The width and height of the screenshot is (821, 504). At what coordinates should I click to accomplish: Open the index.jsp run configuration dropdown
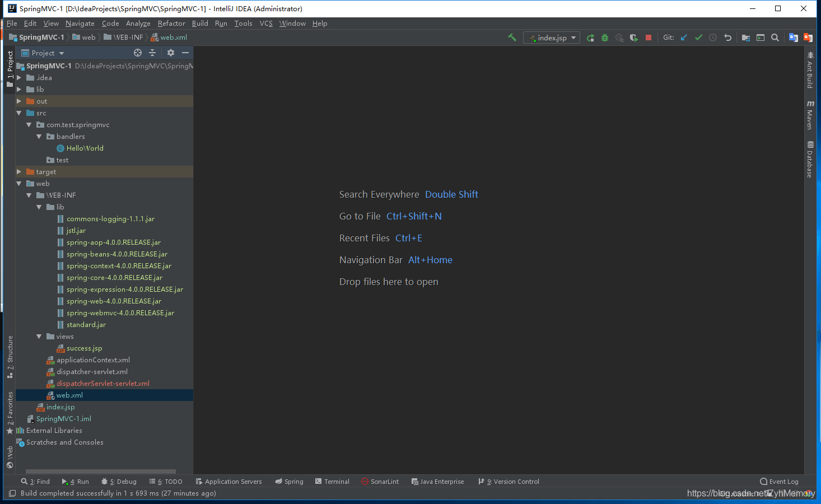[x=552, y=38]
